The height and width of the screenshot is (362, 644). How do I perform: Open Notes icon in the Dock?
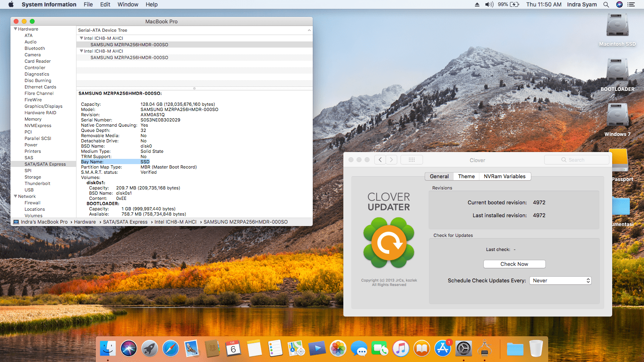(x=254, y=348)
